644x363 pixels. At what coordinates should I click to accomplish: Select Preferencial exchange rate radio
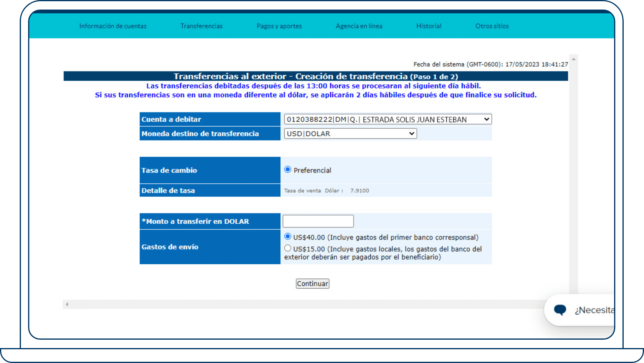coord(288,170)
